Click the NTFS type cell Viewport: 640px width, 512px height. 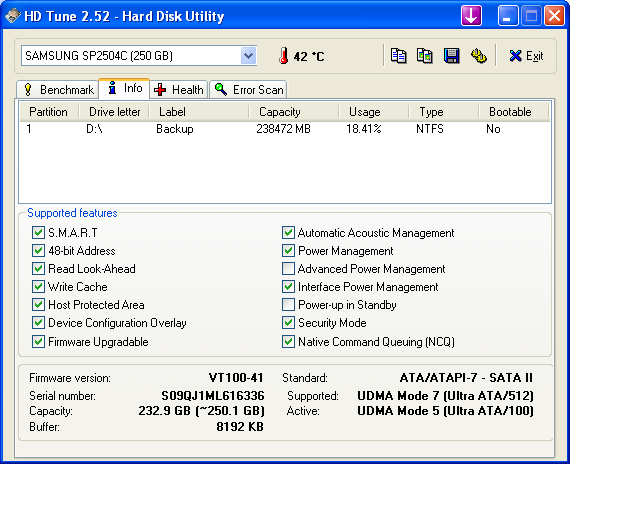pos(430,129)
